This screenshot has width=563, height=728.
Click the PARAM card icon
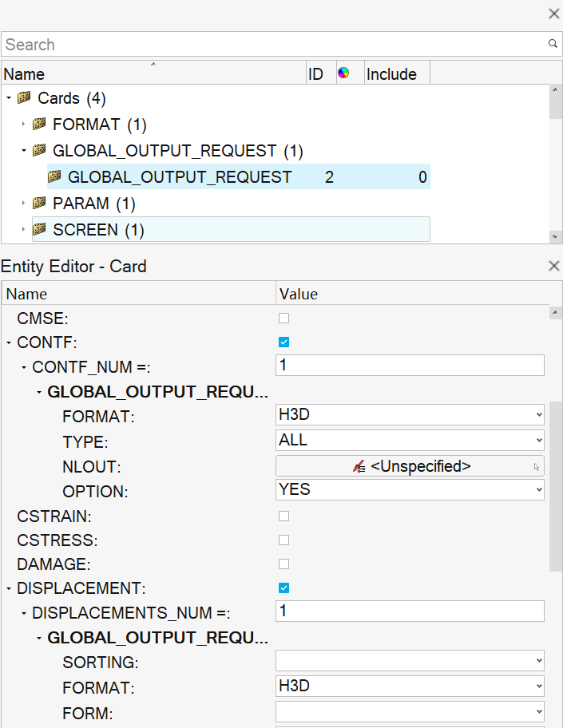[x=39, y=204]
